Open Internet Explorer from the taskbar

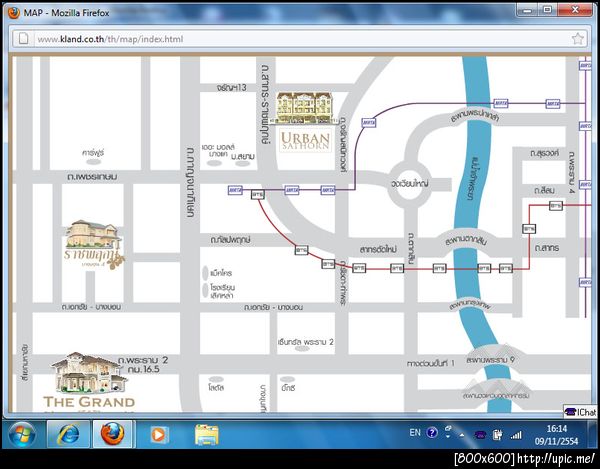(x=68, y=434)
